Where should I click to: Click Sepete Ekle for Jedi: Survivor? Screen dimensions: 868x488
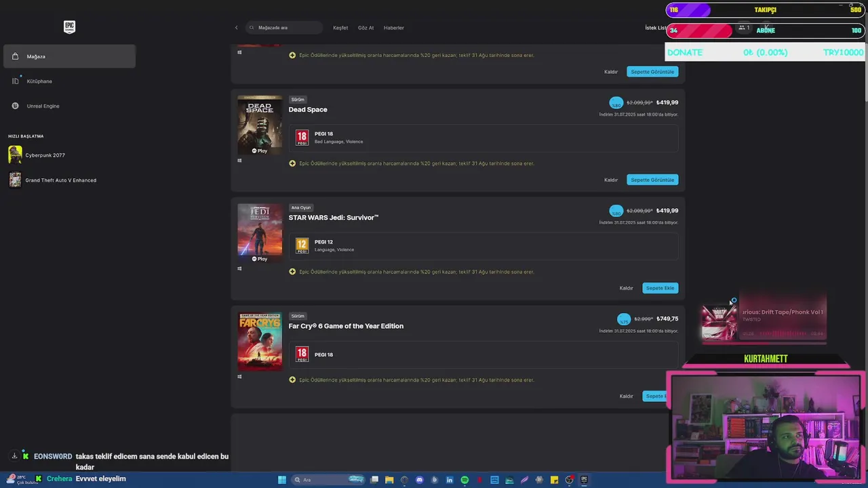[x=660, y=288]
